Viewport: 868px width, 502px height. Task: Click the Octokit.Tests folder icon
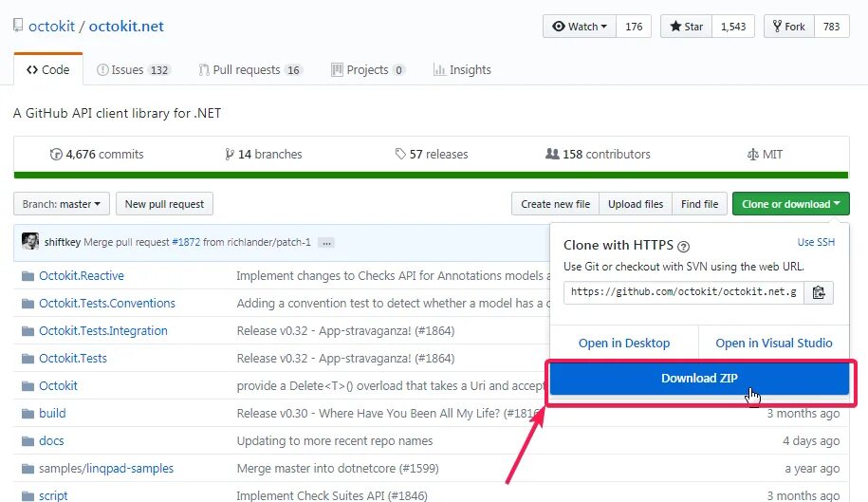tap(28, 359)
